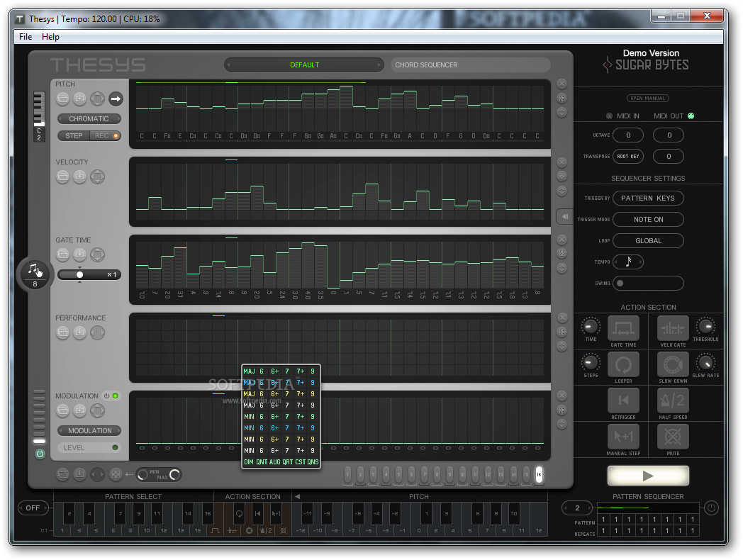Click the Velocity lane paste icon
Viewport: 743px width, 560px height.
(x=79, y=177)
